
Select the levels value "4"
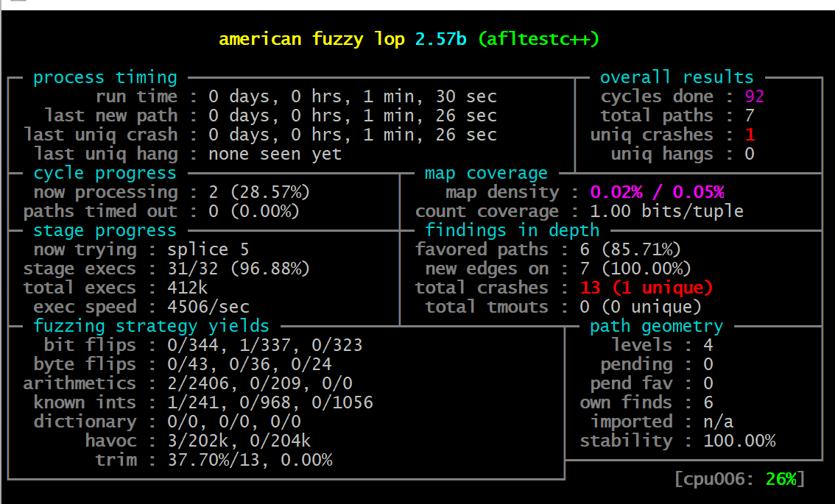click(x=708, y=345)
